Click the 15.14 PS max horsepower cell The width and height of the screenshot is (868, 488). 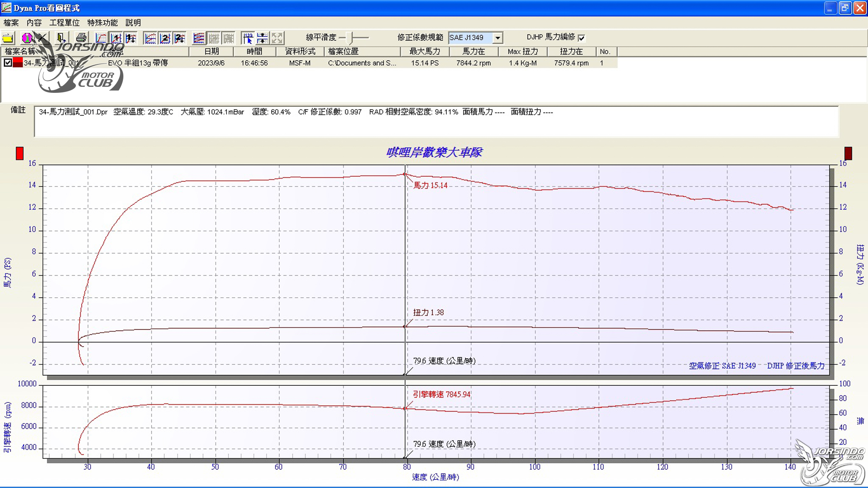[425, 63]
